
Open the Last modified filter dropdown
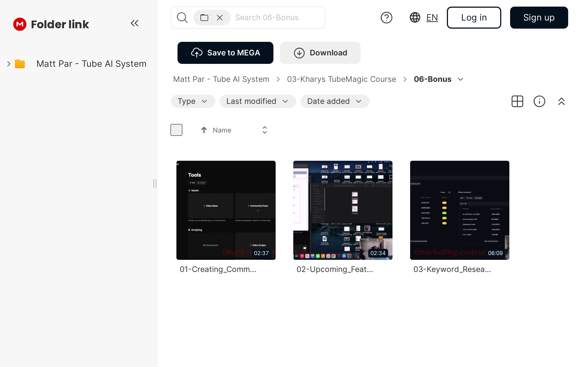coord(258,101)
